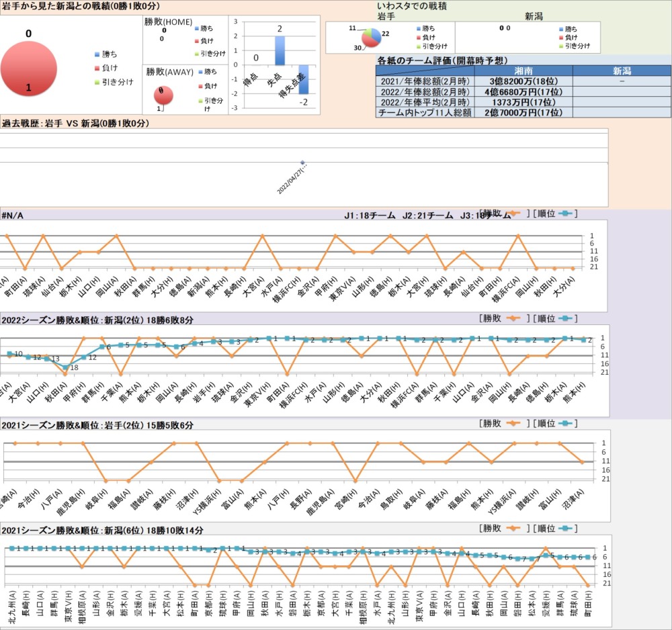Click the small red 勝敗(AWAY) pie chart
Viewport: 672px width, 630px height.
tap(163, 95)
